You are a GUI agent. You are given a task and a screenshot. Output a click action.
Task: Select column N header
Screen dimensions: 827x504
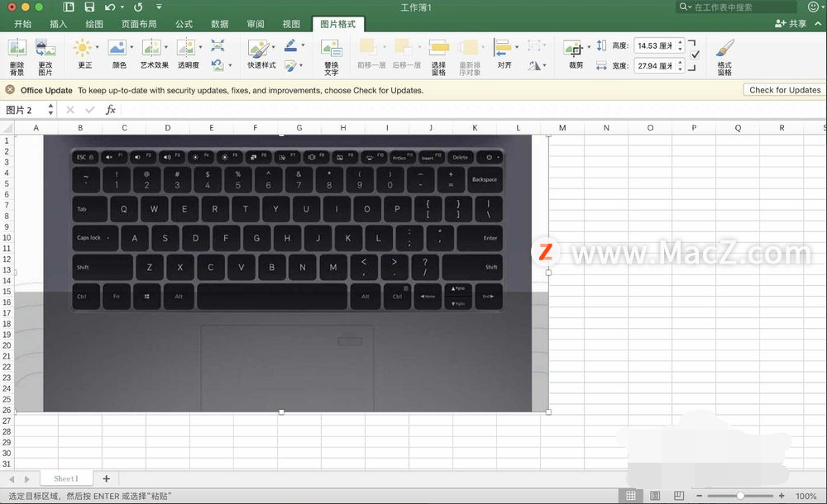pyautogui.click(x=606, y=127)
